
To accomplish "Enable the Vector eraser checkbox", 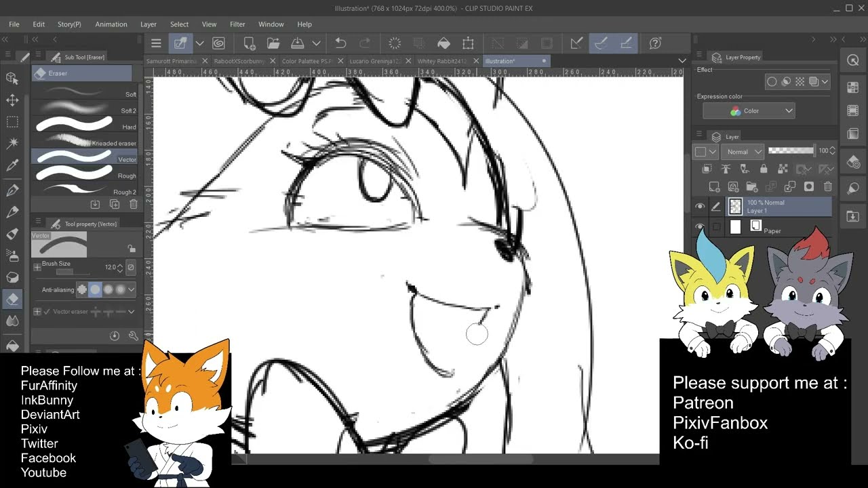I will pos(47,312).
